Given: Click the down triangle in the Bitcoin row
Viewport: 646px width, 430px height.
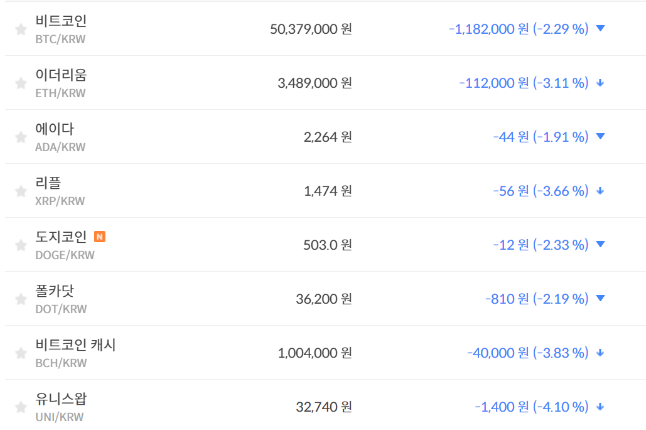Looking at the screenshot, I should tap(600, 28).
